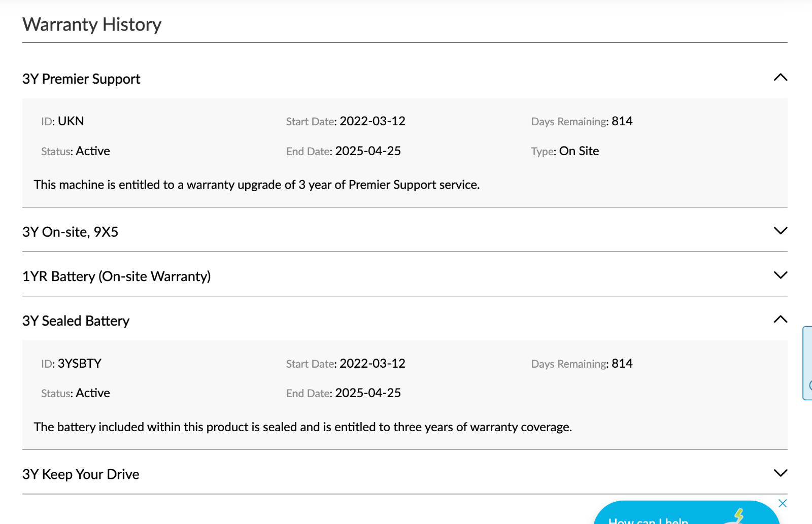Collapse the 3Y Sealed Battery chevron
The image size is (812, 524).
[780, 320]
